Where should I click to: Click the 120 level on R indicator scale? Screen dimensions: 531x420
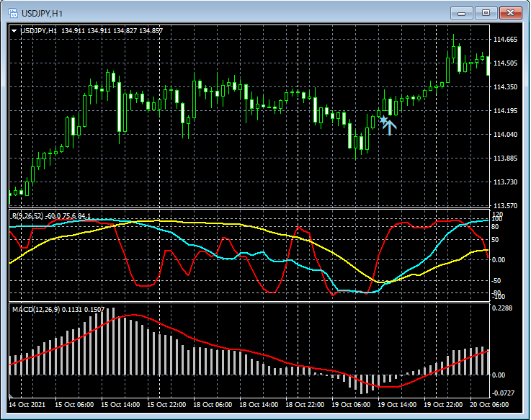(498, 214)
